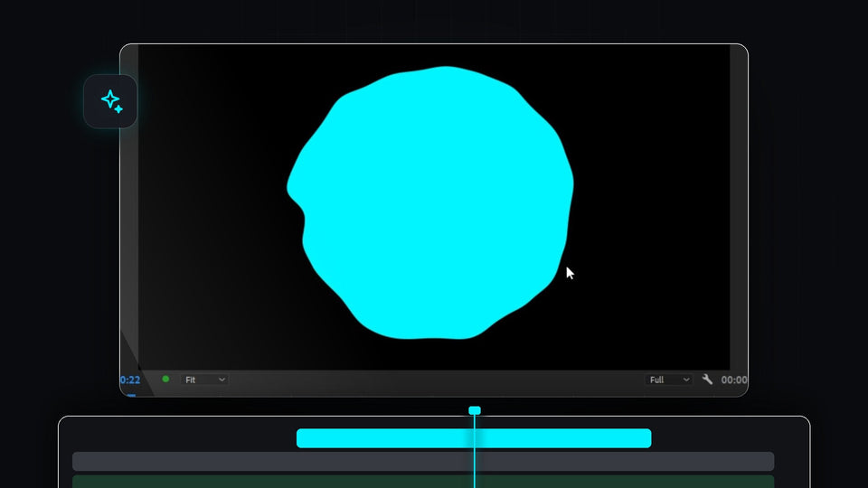Open the wrench settings icon
The height and width of the screenshot is (488, 868).
coord(707,379)
